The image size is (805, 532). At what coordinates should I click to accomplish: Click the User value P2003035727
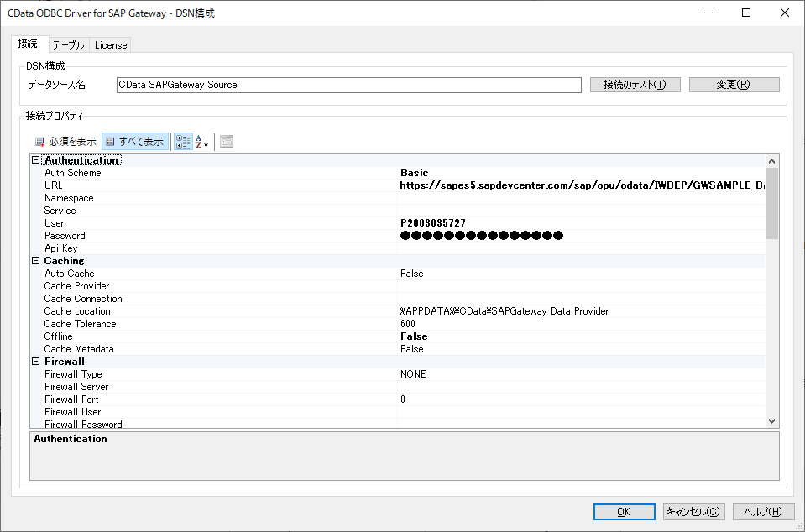433,223
